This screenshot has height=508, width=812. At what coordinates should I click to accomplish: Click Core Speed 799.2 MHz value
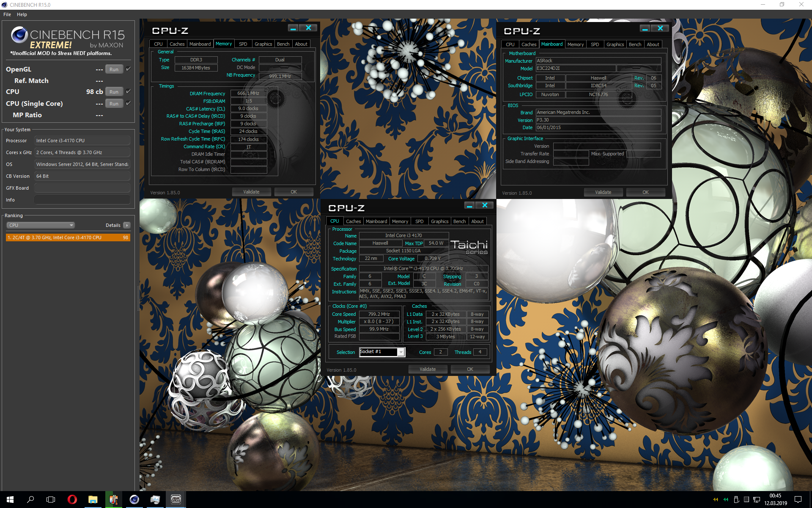tap(379, 314)
